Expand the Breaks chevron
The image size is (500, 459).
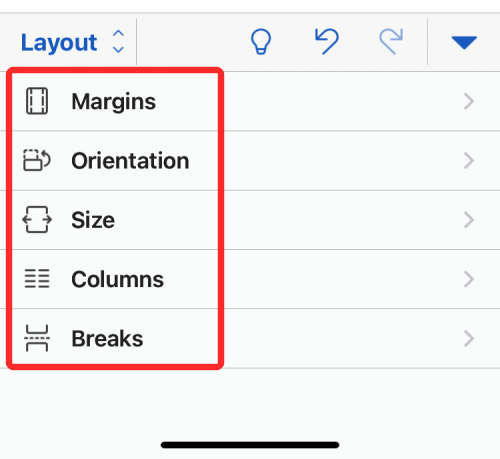pos(469,339)
